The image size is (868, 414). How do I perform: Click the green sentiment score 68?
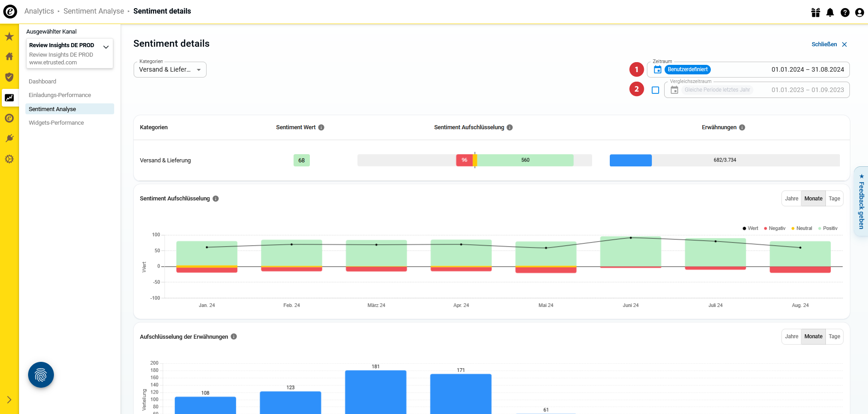[302, 160]
